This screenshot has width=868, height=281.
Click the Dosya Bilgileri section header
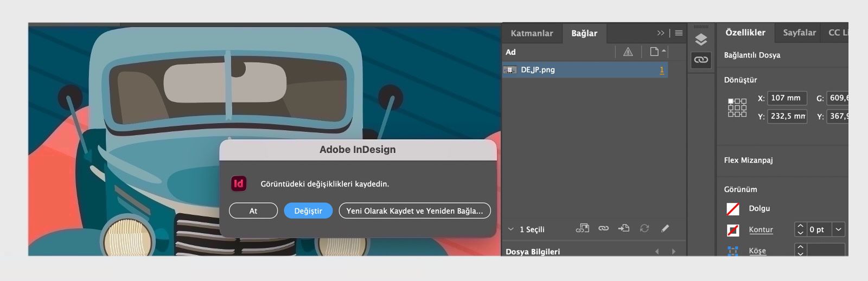coord(533,252)
